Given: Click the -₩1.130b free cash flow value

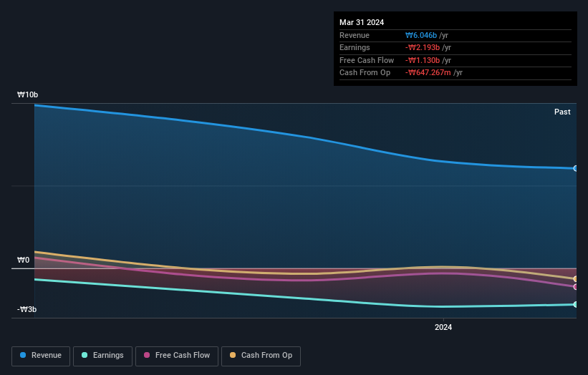Looking at the screenshot, I should [423, 60].
